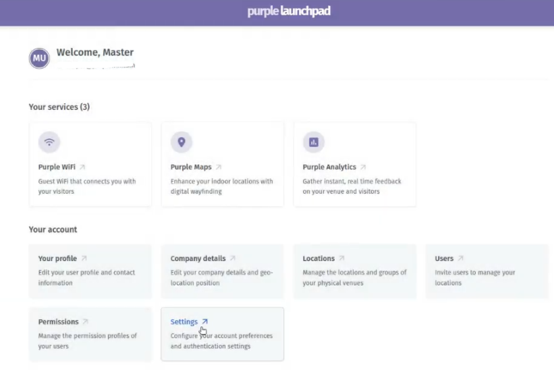Click 'Guest WiFi that connects you' description
Viewport: 554px width, 392px height.
click(x=87, y=186)
